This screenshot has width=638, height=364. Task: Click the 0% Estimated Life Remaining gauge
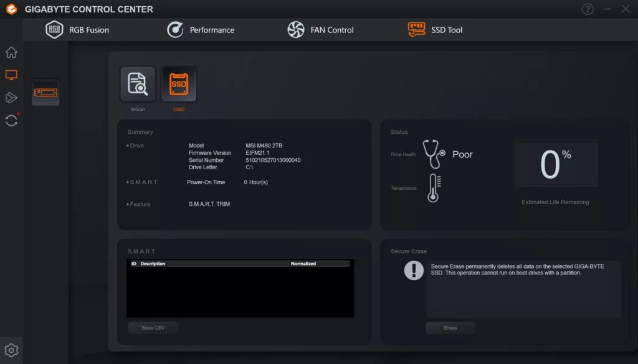click(555, 164)
